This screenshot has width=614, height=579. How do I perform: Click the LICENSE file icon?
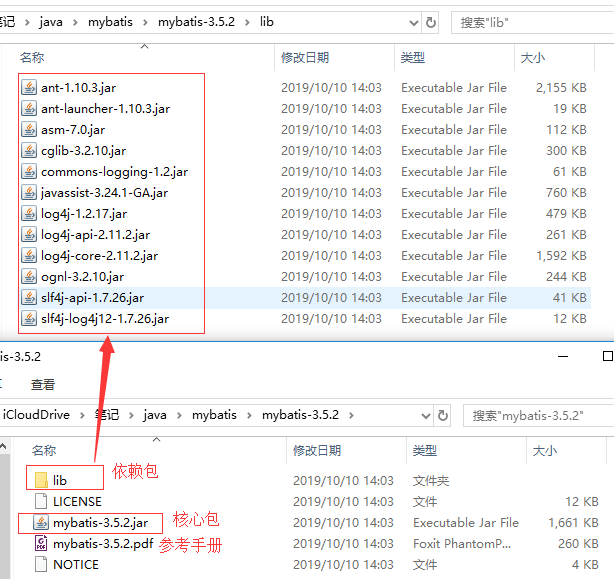click(41, 501)
